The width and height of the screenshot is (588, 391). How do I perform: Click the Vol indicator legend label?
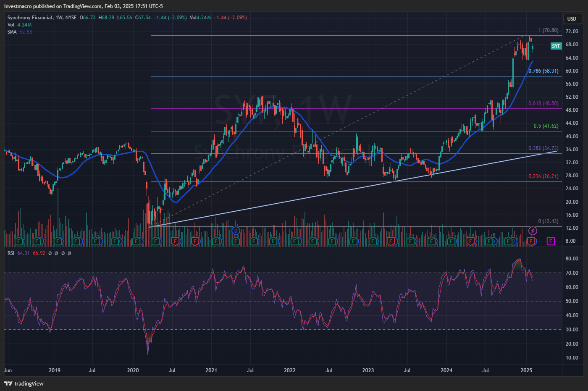click(11, 25)
